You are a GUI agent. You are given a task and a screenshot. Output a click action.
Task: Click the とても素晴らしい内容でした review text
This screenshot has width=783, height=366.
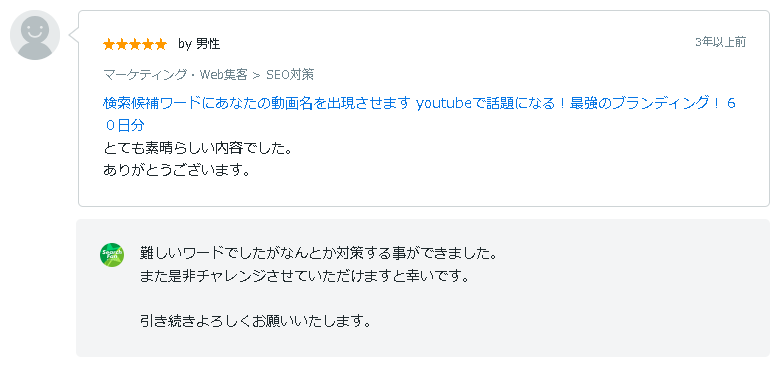pos(197,148)
